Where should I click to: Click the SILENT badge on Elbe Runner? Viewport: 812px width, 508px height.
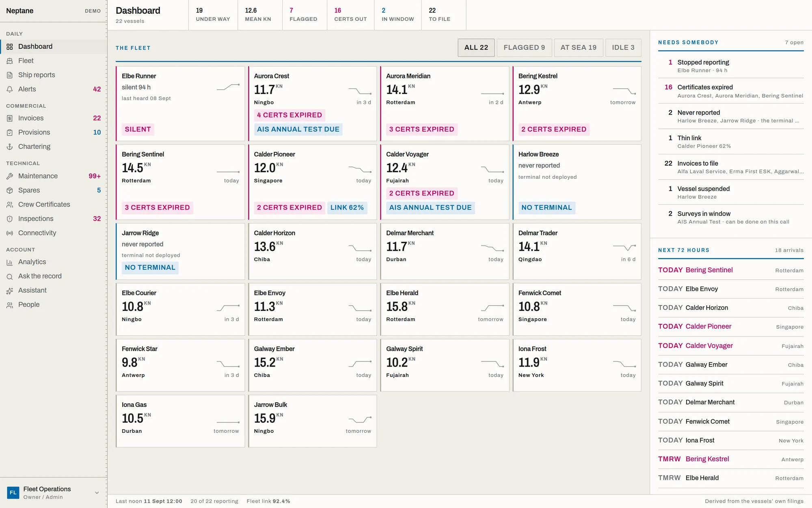tap(138, 129)
